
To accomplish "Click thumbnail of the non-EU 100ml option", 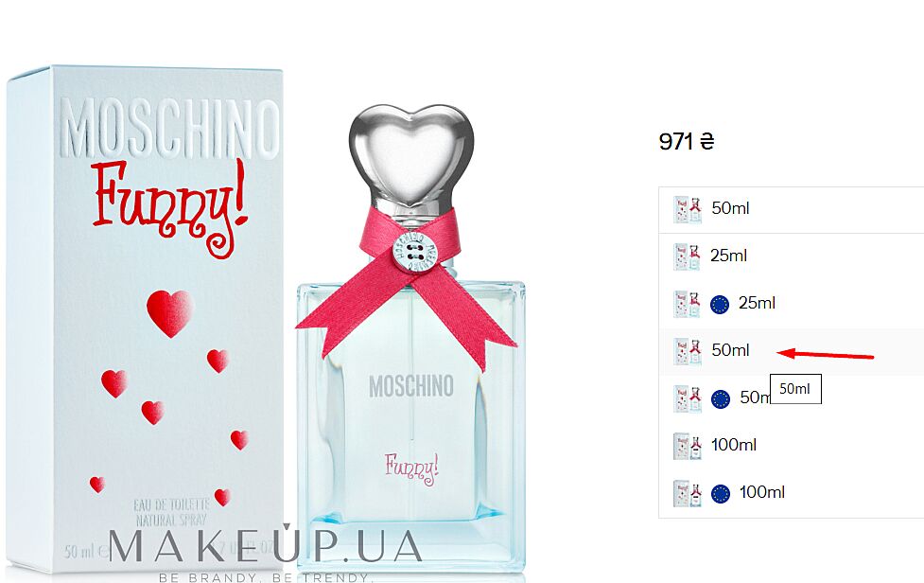I will click(x=688, y=446).
